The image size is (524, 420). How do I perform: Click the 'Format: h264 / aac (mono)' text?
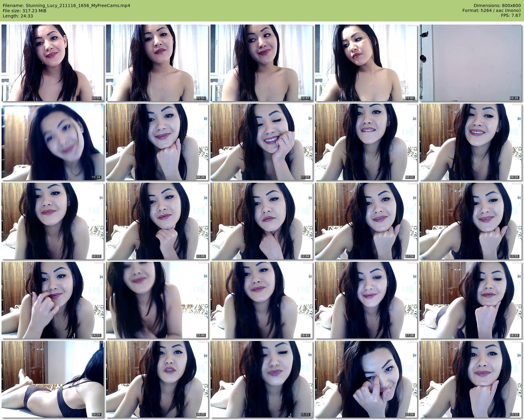pyautogui.click(x=492, y=11)
